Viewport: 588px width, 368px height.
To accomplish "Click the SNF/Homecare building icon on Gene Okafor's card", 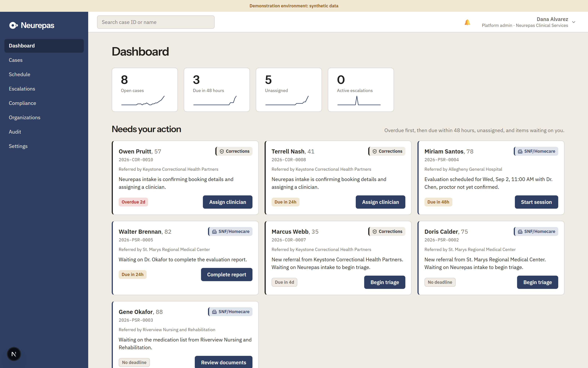I will click(x=214, y=312).
